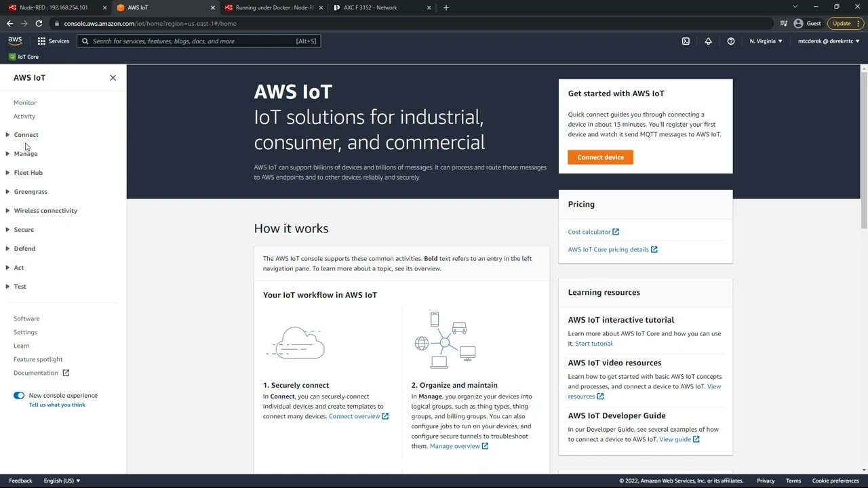
Task: Click the View resources link
Action: [644, 391]
